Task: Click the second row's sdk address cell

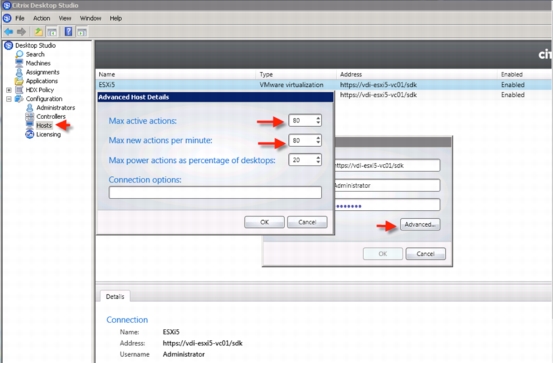Action: [x=378, y=95]
